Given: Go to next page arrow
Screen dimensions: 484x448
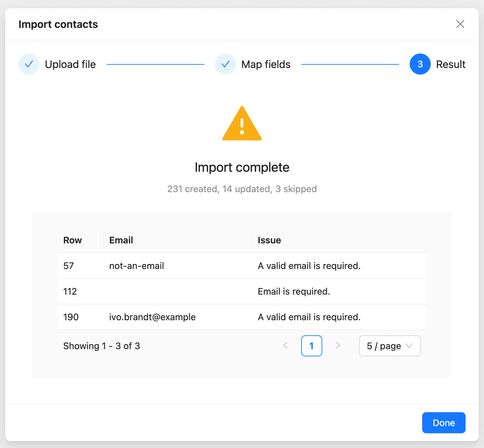Looking at the screenshot, I should [338, 346].
